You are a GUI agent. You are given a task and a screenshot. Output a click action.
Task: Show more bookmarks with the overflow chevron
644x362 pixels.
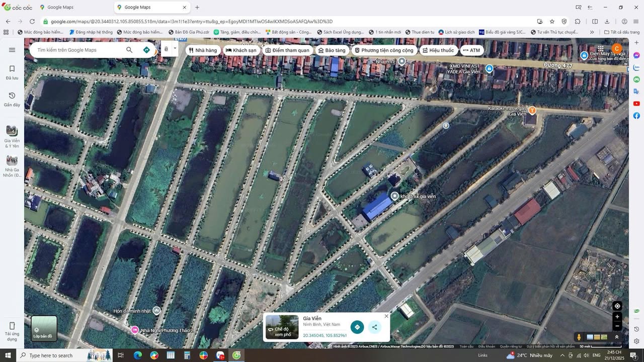coord(592,32)
